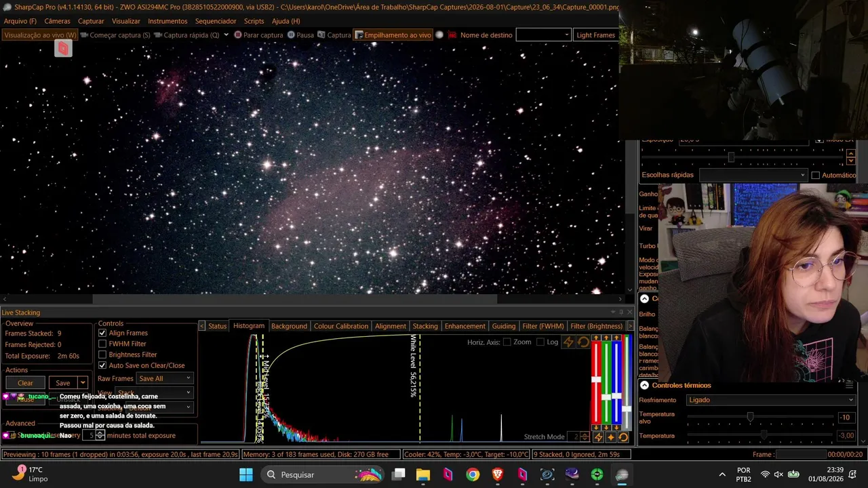Viewport: 868px width, 488px height.
Task: Click the Clear stack button
Action: [25, 383]
